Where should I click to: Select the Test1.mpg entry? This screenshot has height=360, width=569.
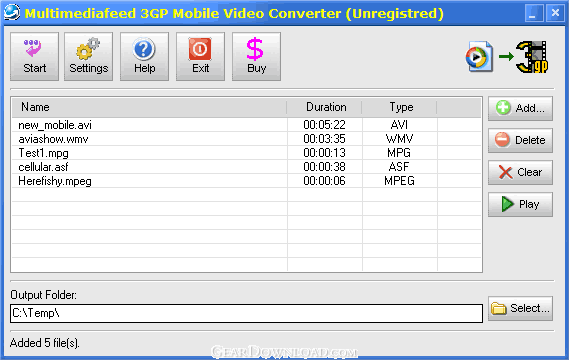pos(246,153)
